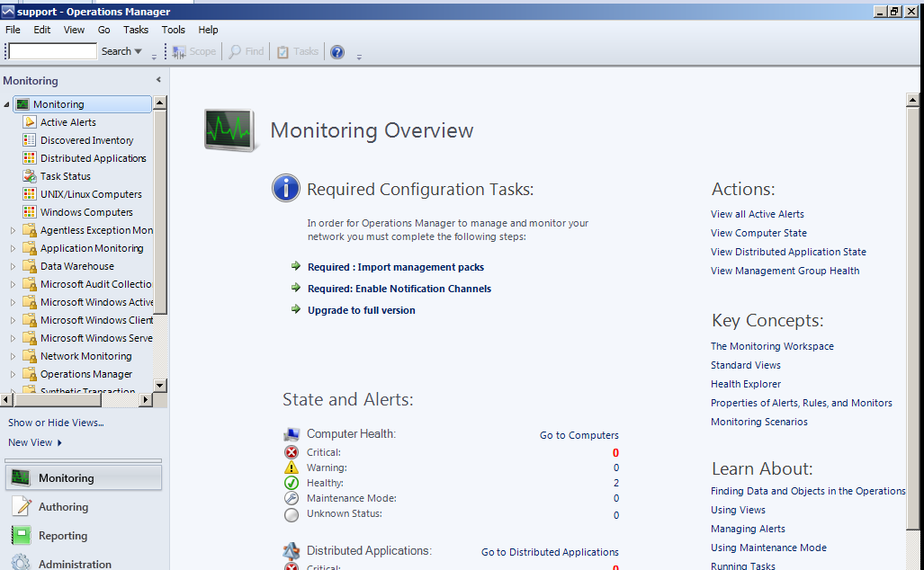Open the Edit menu
This screenshot has width=924, height=570.
pyautogui.click(x=42, y=30)
